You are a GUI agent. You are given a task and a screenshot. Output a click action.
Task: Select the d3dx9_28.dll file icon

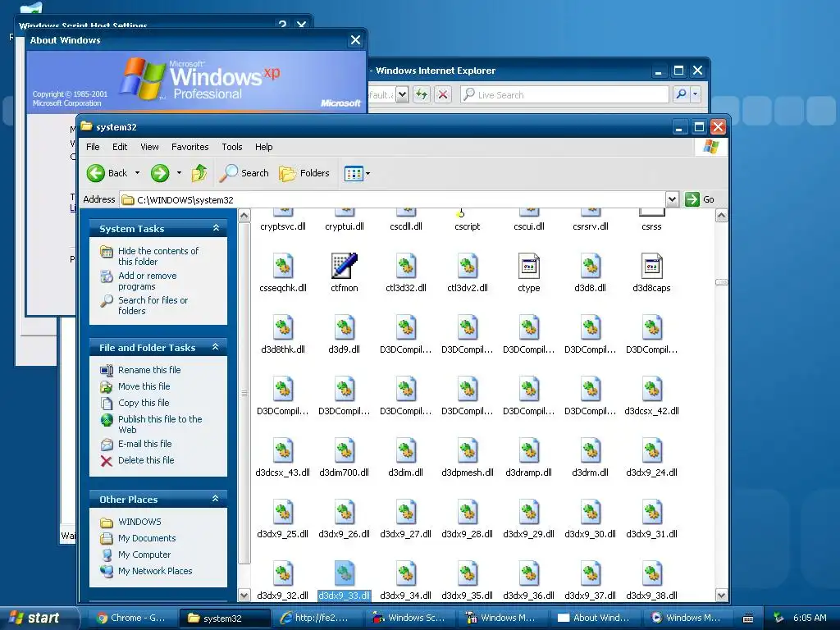tap(468, 512)
